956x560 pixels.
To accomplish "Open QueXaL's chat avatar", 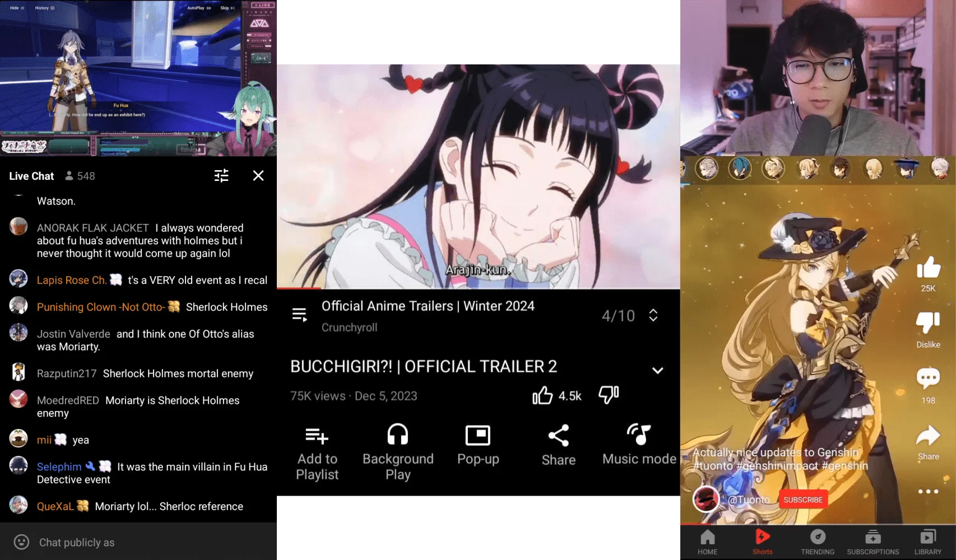I will [18, 505].
